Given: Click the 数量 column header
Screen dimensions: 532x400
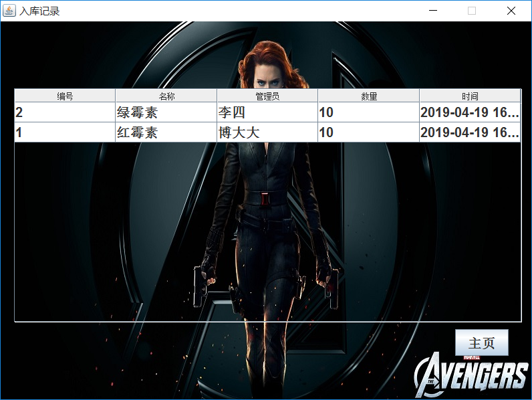Looking at the screenshot, I should 369,96.
